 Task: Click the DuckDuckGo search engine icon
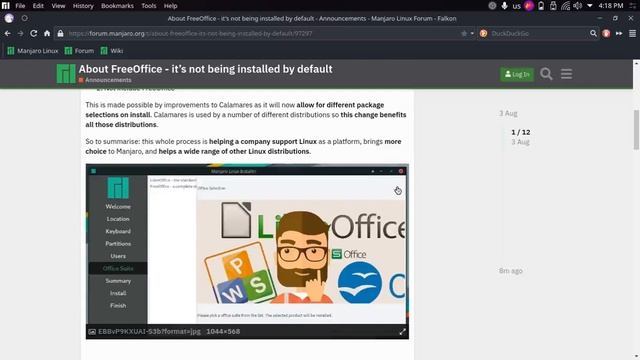tap(484, 33)
